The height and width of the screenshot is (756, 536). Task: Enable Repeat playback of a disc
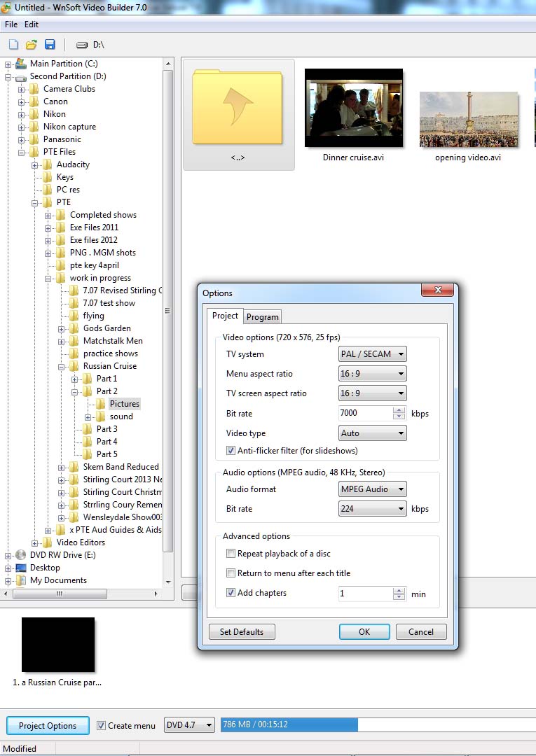[231, 554]
